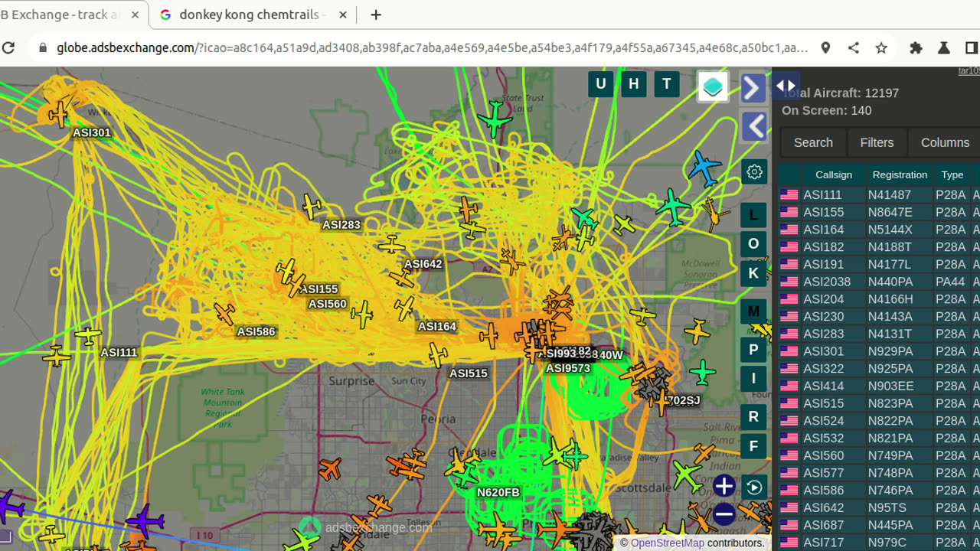Screen dimensions: 980x551
Task: Select ASI111 row in aircraft table
Action: [879, 195]
